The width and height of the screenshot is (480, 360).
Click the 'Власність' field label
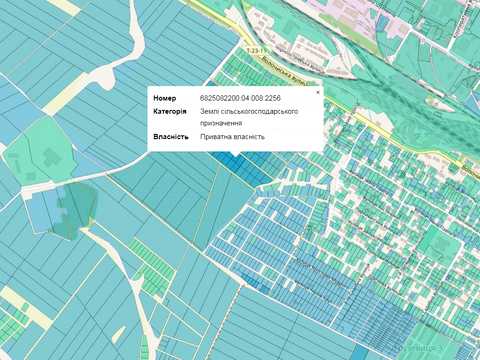(171, 137)
